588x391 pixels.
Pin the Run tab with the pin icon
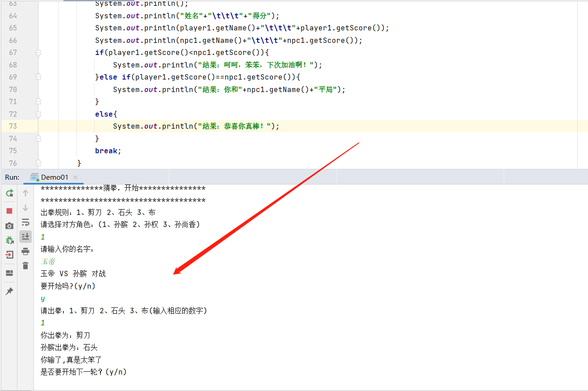click(x=9, y=291)
